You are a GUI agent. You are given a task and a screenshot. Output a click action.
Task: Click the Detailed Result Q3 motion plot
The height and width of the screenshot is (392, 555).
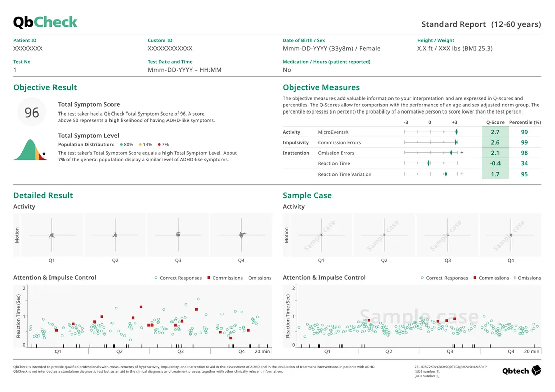coord(178,235)
